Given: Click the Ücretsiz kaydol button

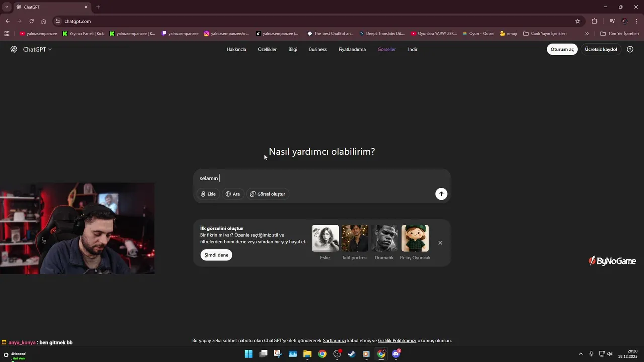Looking at the screenshot, I should pos(601,49).
